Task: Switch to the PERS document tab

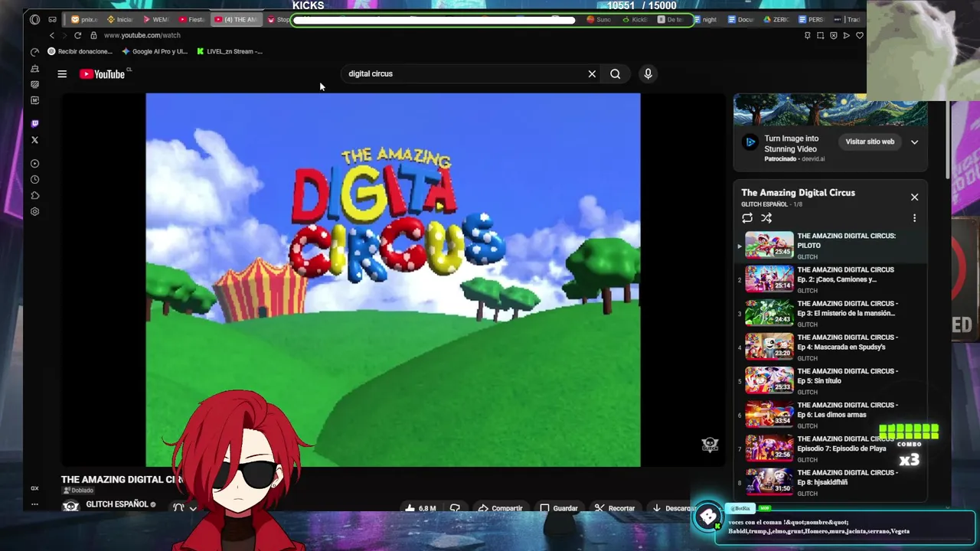Action: point(812,19)
